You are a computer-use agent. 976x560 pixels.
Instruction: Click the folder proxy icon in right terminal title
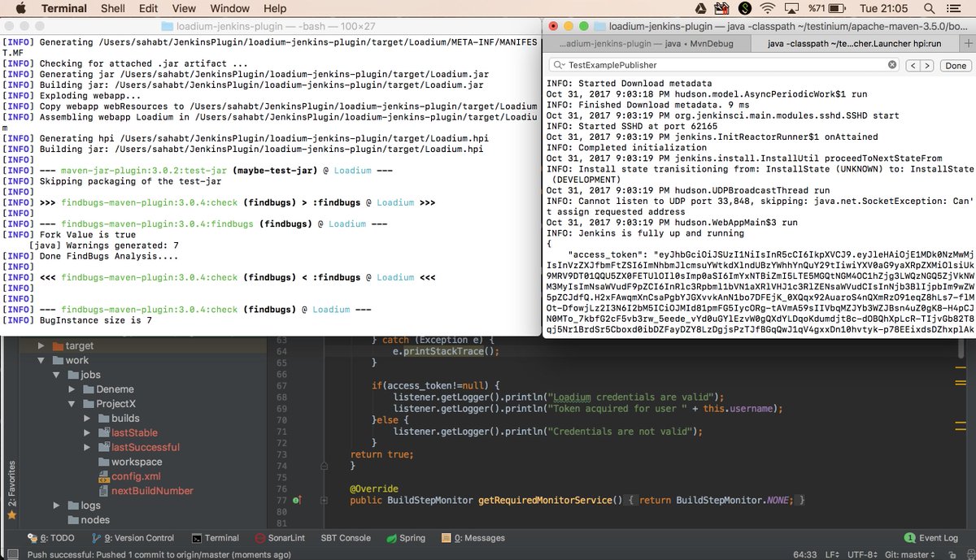pyautogui.click(x=600, y=27)
